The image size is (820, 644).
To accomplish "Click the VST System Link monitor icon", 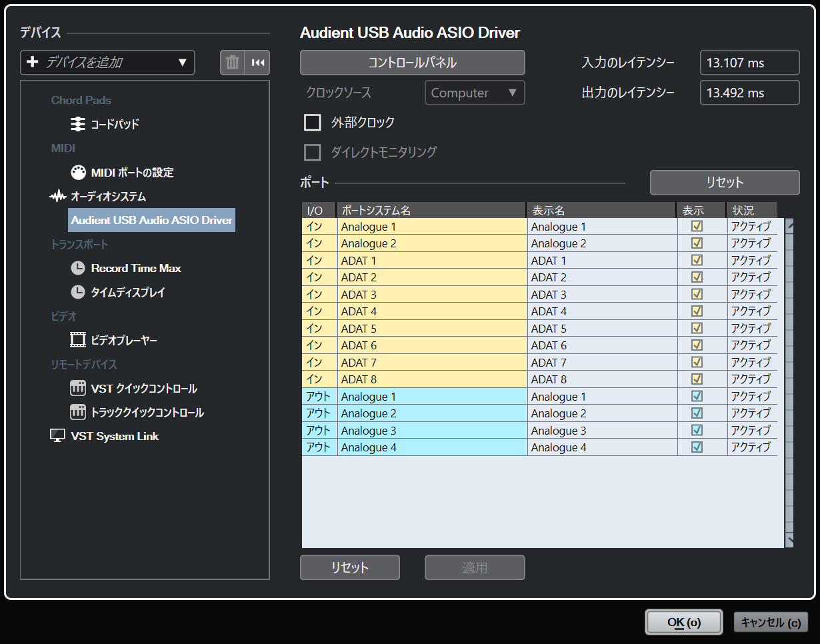I will tap(58, 436).
